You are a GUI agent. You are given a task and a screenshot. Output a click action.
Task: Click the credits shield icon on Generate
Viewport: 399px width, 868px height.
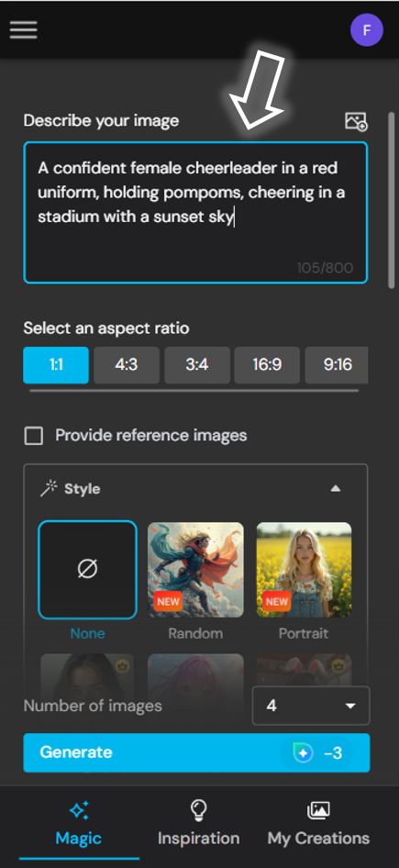303,753
